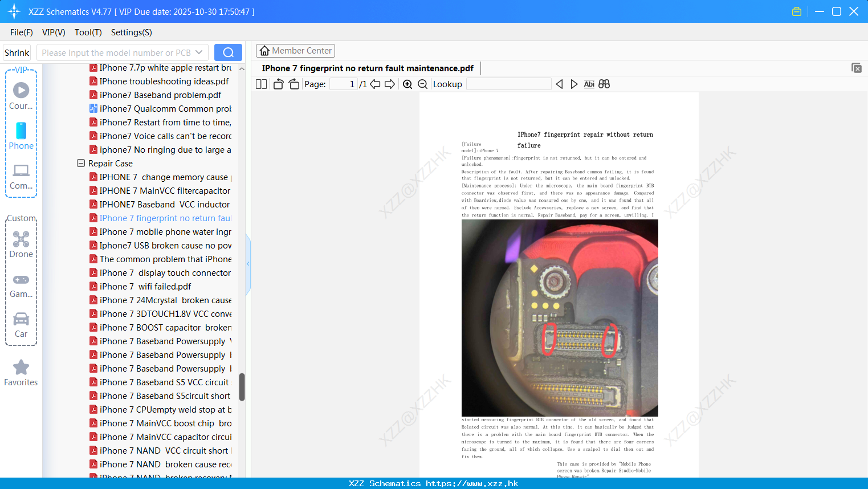The height and width of the screenshot is (489, 868).
Task: Toggle the Abi whole-word match icon
Action: pyautogui.click(x=589, y=84)
